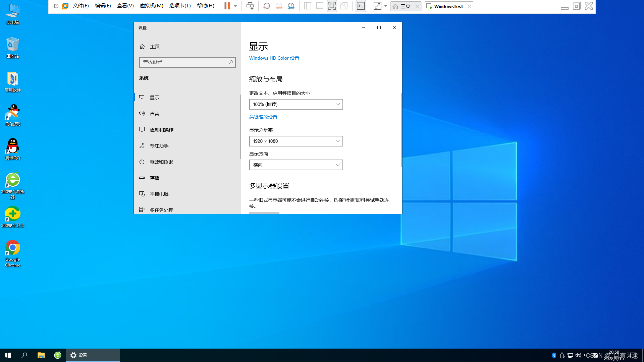Select 显示 in the system sidebar
Viewport: 644px width, 362px height.
coord(187,98)
